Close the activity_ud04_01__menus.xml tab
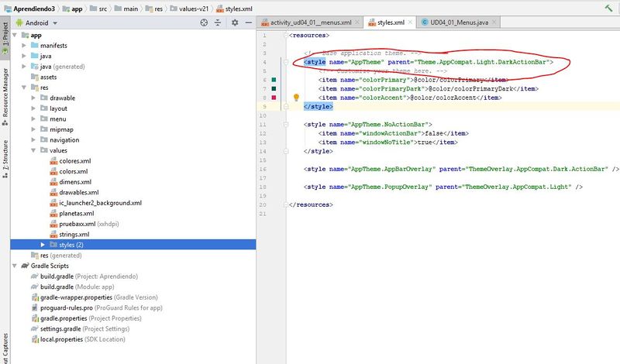 coord(357,22)
